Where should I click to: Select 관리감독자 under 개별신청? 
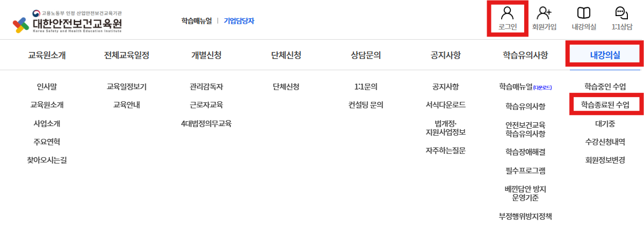[x=207, y=86]
